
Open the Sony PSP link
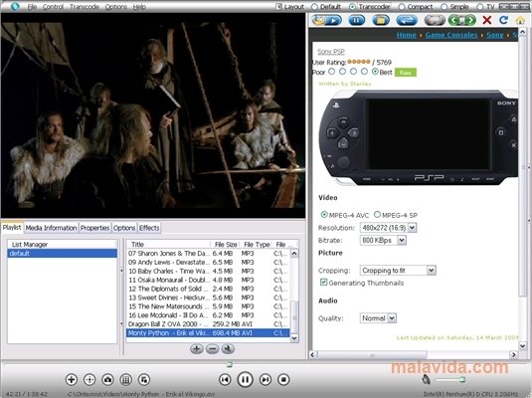tap(331, 52)
